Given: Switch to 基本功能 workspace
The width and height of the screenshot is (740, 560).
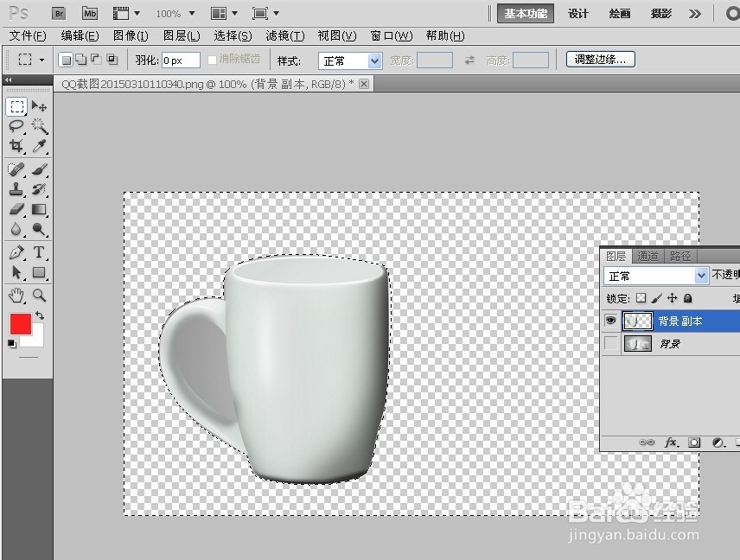Looking at the screenshot, I should pyautogui.click(x=526, y=14).
